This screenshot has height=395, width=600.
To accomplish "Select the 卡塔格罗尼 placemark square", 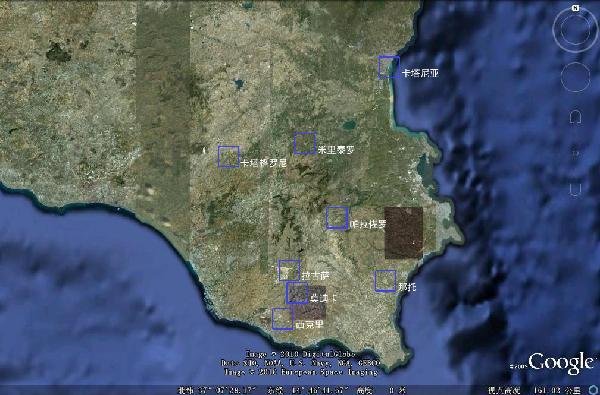I will [229, 157].
